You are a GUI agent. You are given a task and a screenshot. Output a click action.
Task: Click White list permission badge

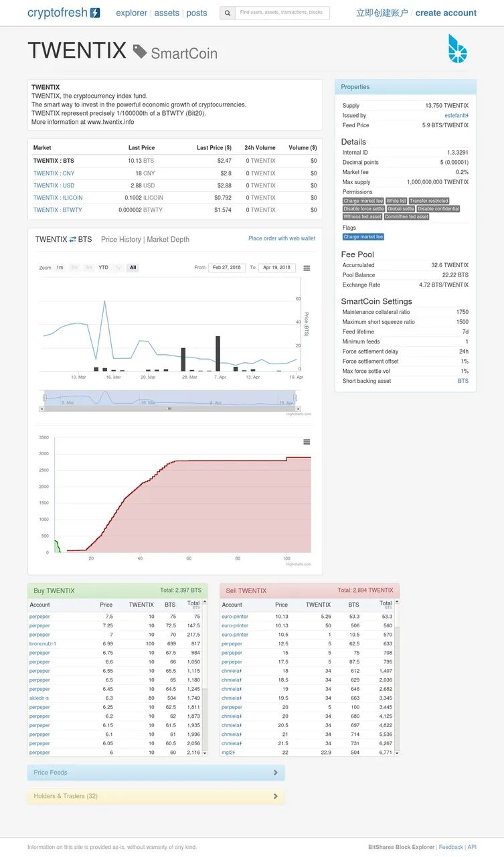click(396, 201)
